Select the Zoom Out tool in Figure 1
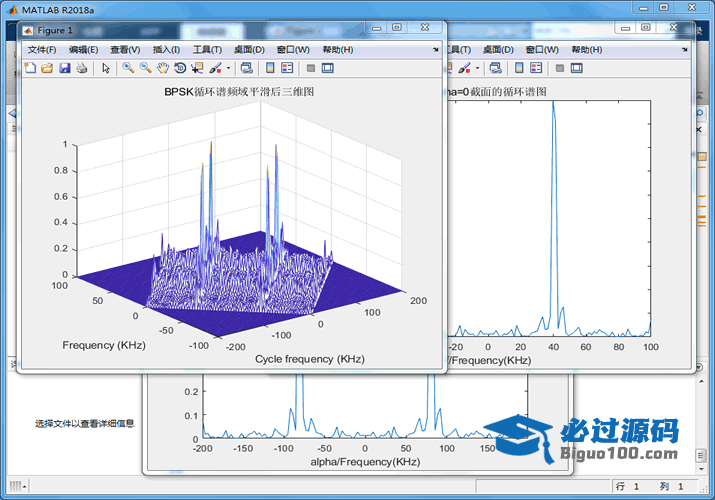 point(145,68)
